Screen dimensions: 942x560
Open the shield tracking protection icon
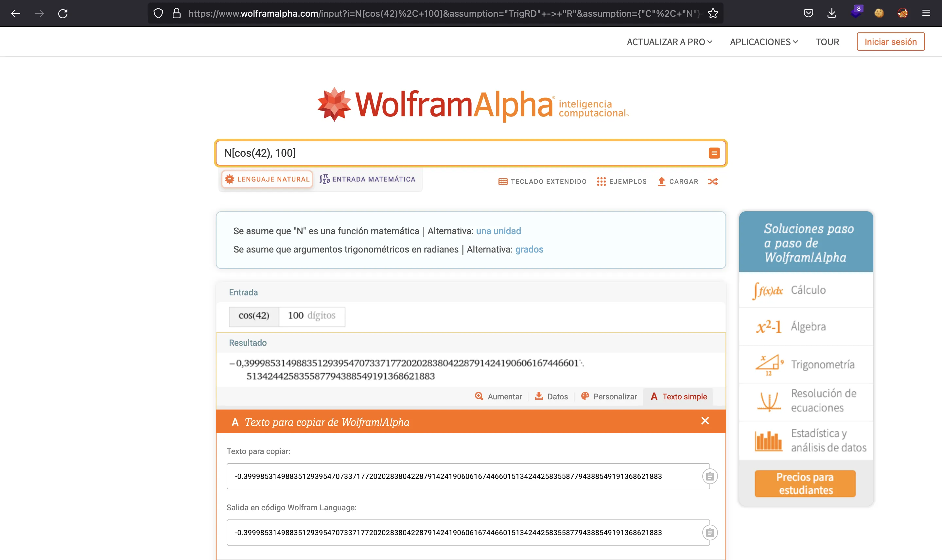click(158, 14)
